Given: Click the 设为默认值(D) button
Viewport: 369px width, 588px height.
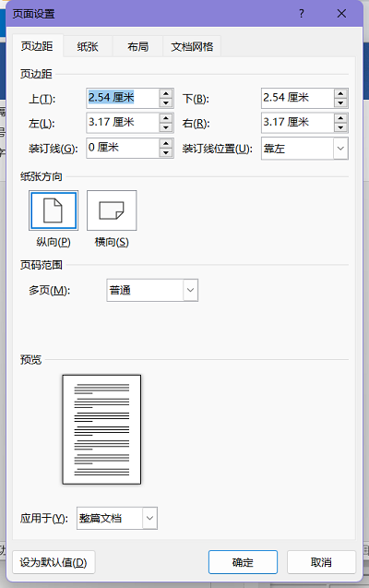Looking at the screenshot, I should [x=54, y=562].
